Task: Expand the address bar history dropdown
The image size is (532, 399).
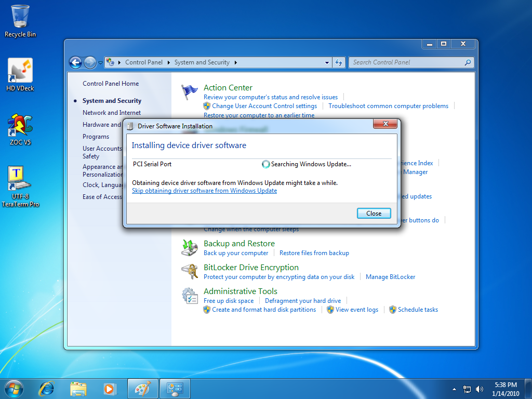Action: [x=327, y=62]
